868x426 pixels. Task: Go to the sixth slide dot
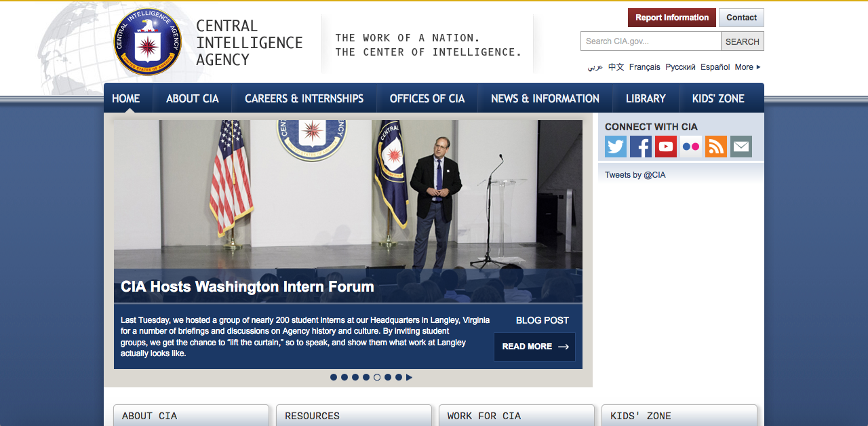[x=388, y=377]
